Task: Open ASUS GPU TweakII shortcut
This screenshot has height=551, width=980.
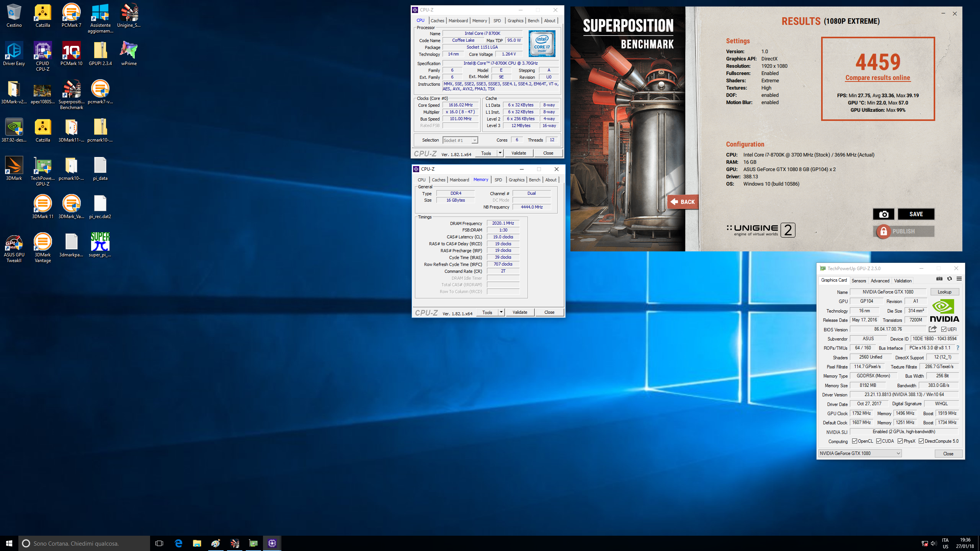Action: (x=14, y=248)
